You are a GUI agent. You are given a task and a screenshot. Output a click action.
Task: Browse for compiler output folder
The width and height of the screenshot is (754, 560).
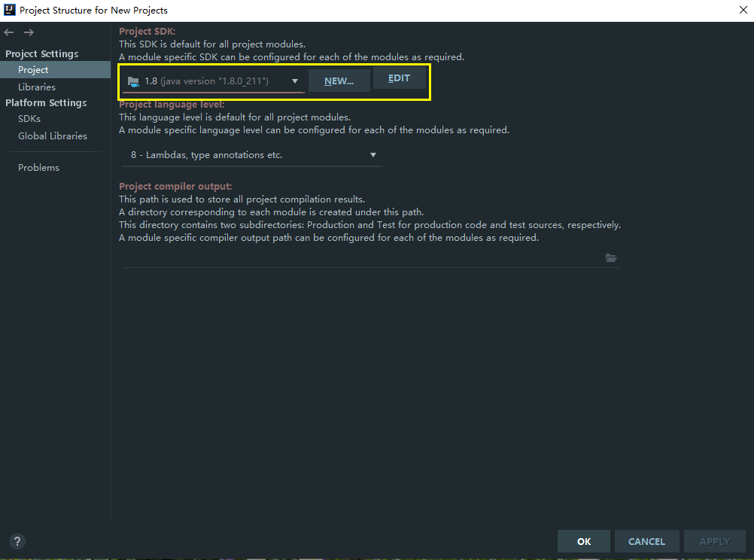click(x=611, y=258)
